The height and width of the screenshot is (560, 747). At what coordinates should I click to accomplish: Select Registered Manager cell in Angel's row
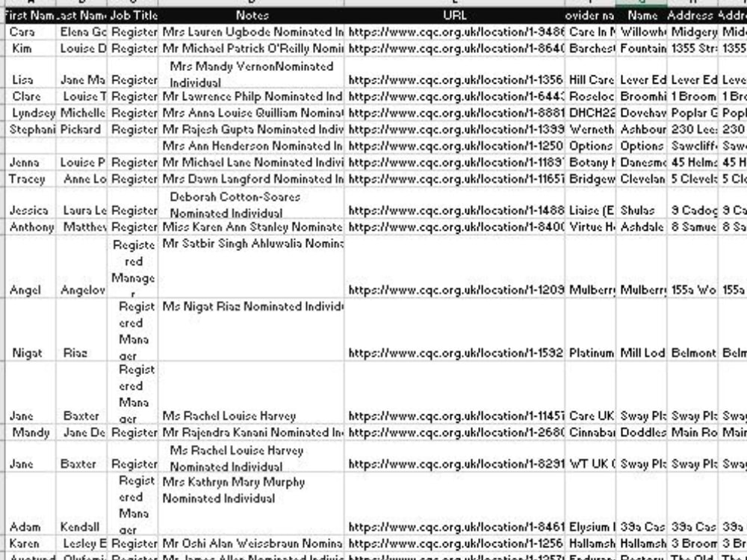click(x=133, y=267)
